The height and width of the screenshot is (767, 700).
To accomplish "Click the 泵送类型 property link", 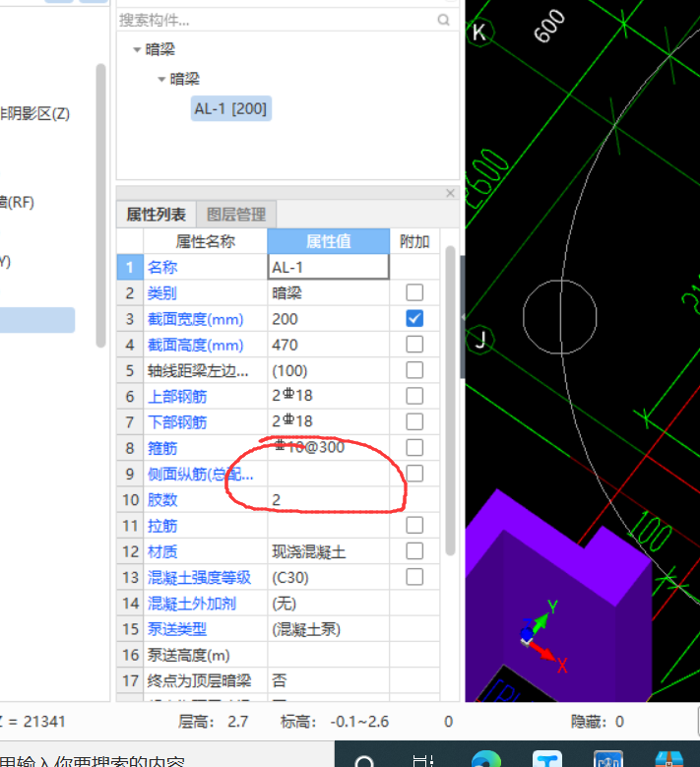I will tap(177, 629).
